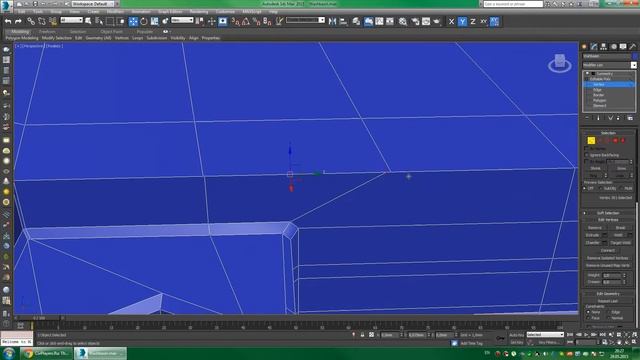The height and width of the screenshot is (360, 640).
Task: Switch to the Object Paint ribbon tab
Action: pyautogui.click(x=111, y=31)
